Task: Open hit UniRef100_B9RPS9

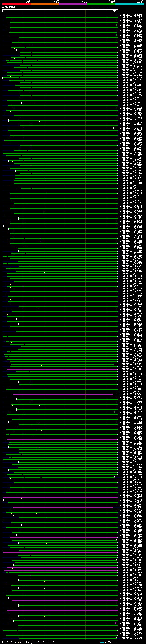Action: tap(131, 366)
